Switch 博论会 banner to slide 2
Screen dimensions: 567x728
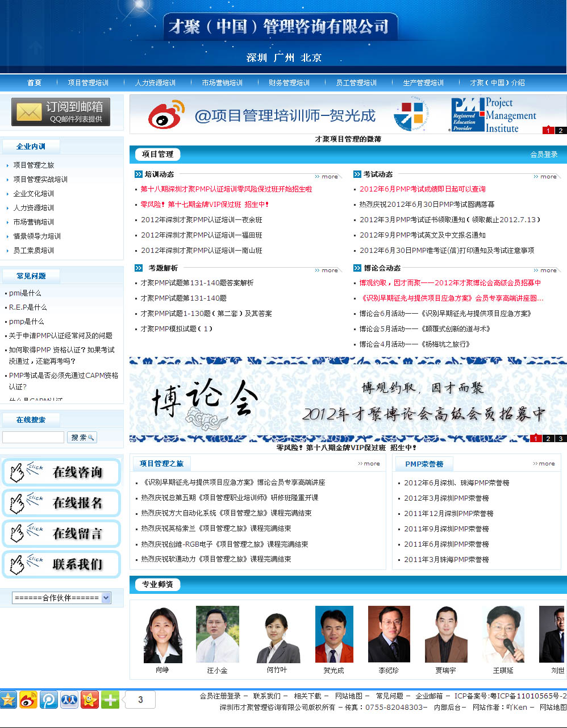click(548, 438)
